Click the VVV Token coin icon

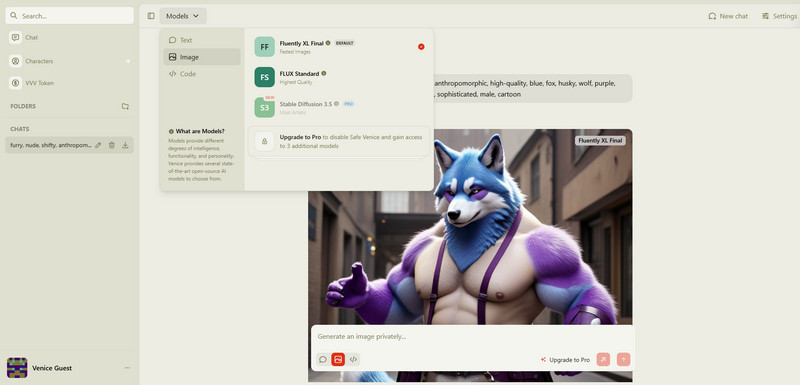15,83
